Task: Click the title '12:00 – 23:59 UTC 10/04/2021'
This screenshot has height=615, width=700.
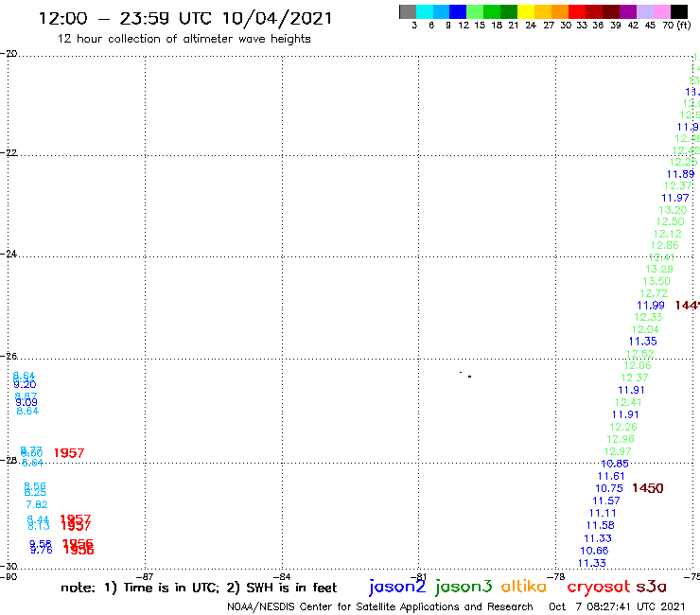Action: (x=185, y=18)
